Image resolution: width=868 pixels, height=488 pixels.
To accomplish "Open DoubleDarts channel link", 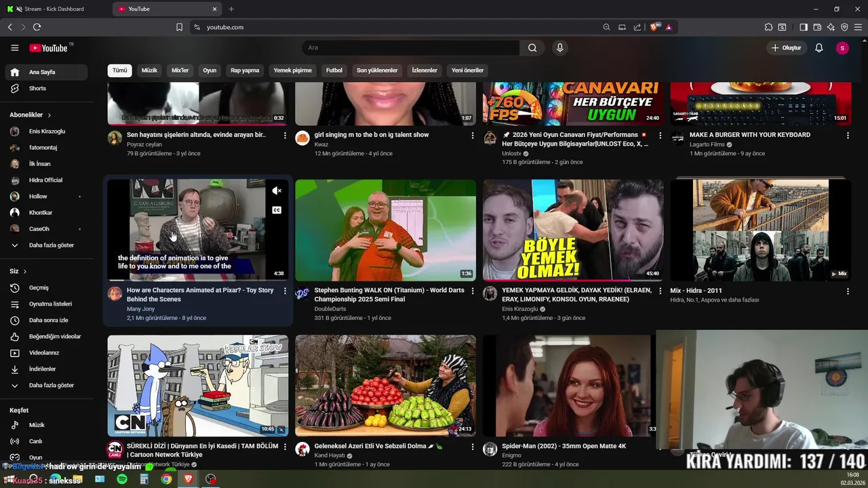I will [330, 309].
